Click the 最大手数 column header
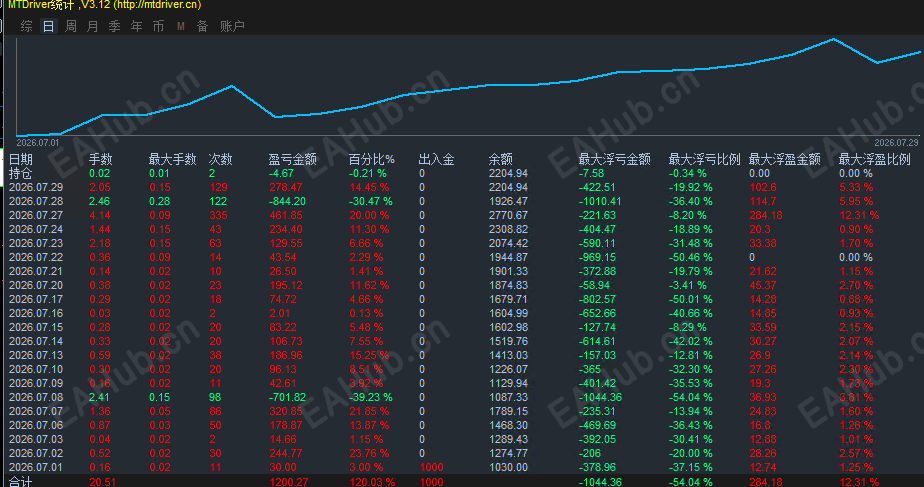This screenshot has width=924, height=487. click(172, 159)
